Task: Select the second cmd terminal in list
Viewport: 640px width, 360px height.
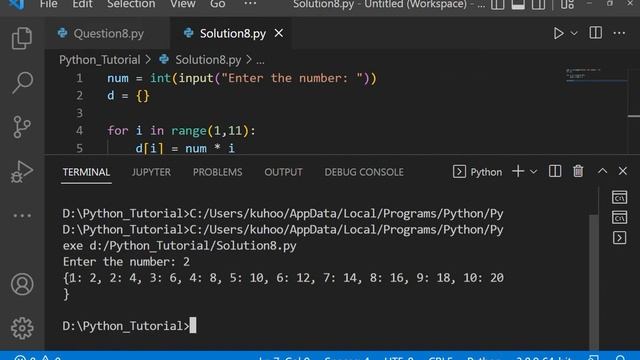Action: pos(619,218)
